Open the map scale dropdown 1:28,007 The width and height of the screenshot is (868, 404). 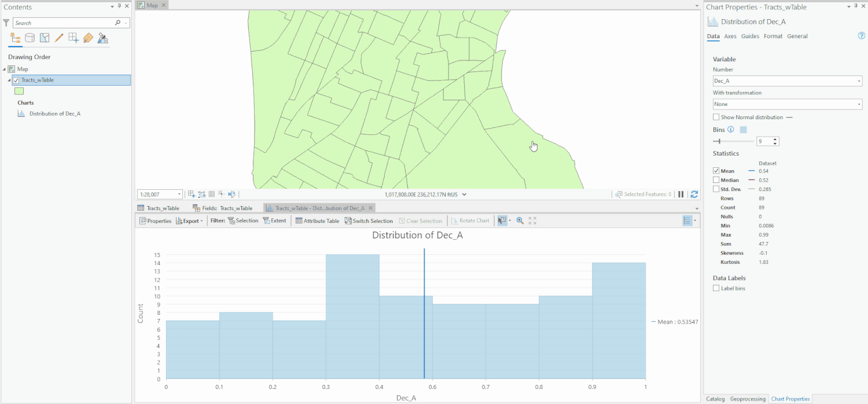click(160, 194)
